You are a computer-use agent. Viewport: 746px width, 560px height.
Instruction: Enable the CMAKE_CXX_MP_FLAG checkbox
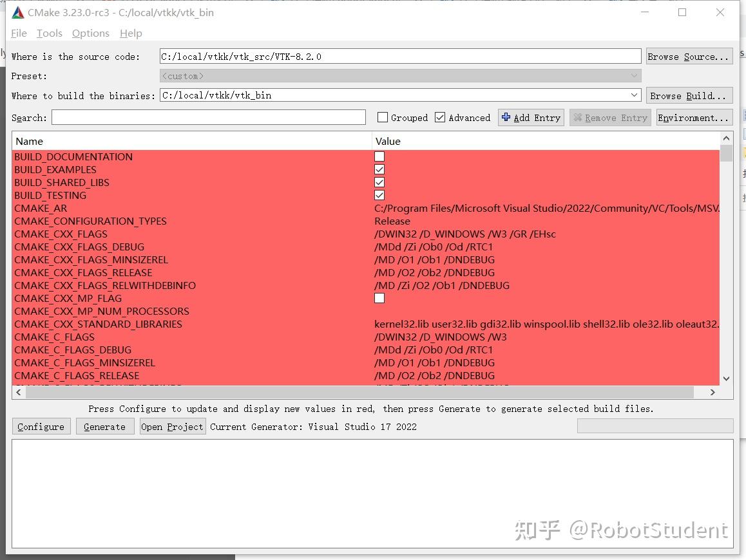379,297
